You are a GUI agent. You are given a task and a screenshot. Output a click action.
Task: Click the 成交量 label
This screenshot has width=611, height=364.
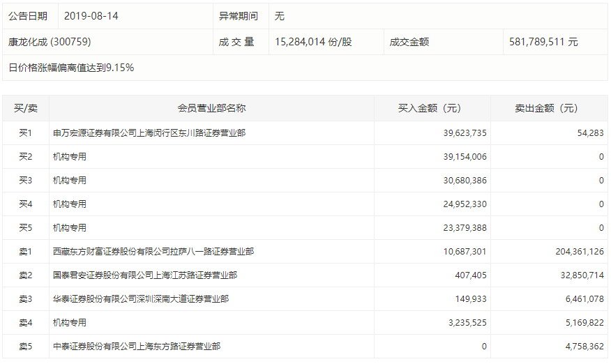click(x=236, y=42)
